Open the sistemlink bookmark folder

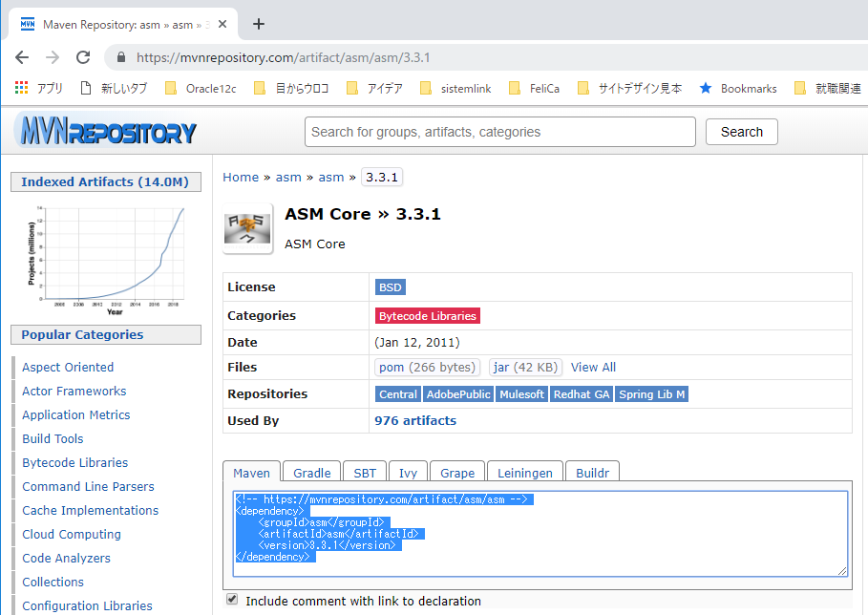tap(455, 88)
